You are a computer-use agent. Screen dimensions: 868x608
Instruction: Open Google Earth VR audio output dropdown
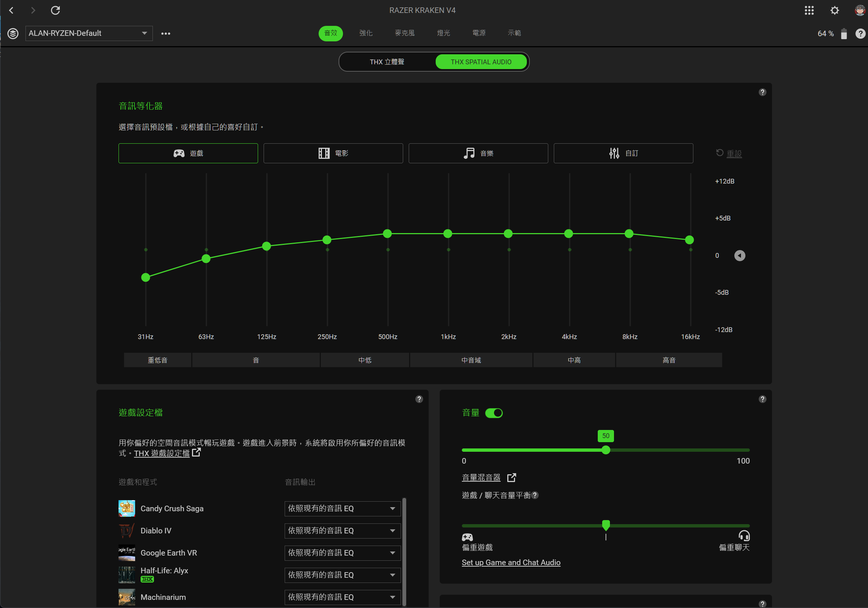click(343, 553)
